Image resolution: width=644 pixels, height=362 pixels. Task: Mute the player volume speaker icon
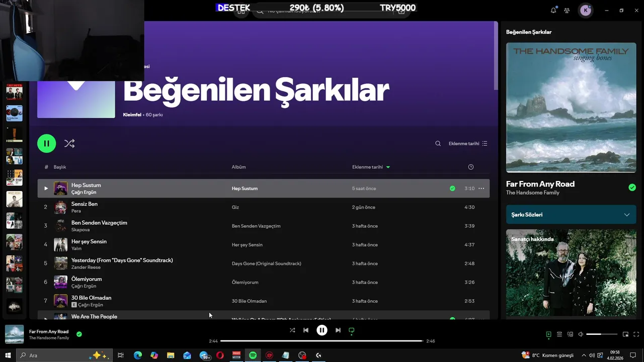coord(581,334)
